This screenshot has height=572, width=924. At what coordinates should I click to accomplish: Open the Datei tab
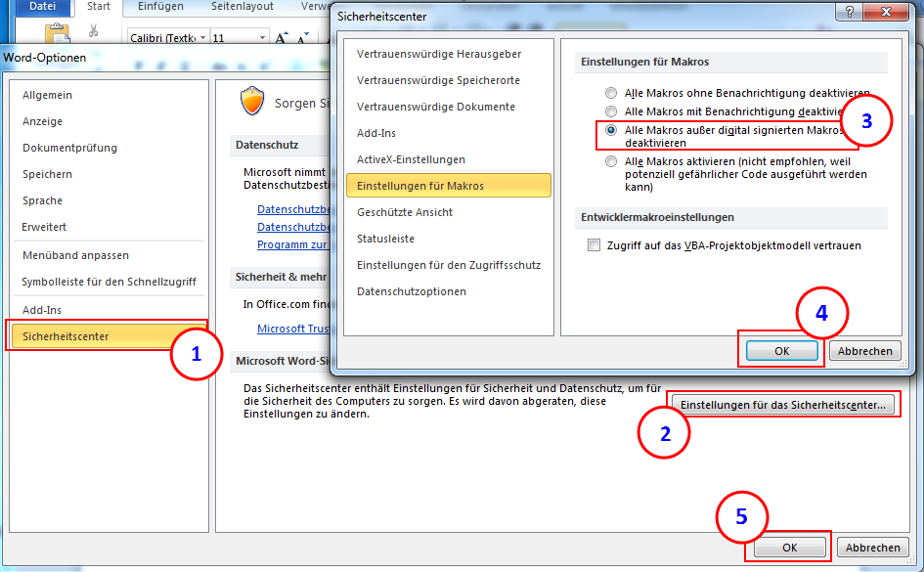pos(44,7)
